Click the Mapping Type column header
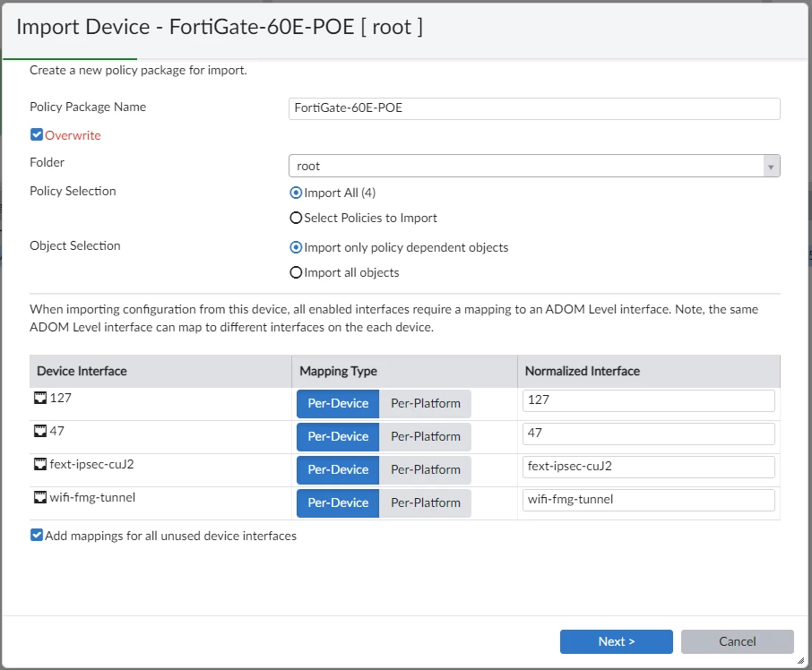This screenshot has height=670, width=812. tap(404, 371)
